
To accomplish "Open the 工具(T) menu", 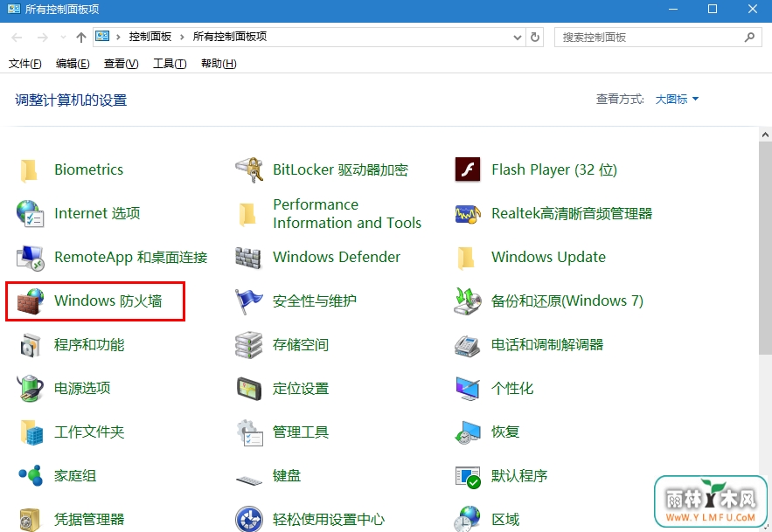I will [x=170, y=64].
